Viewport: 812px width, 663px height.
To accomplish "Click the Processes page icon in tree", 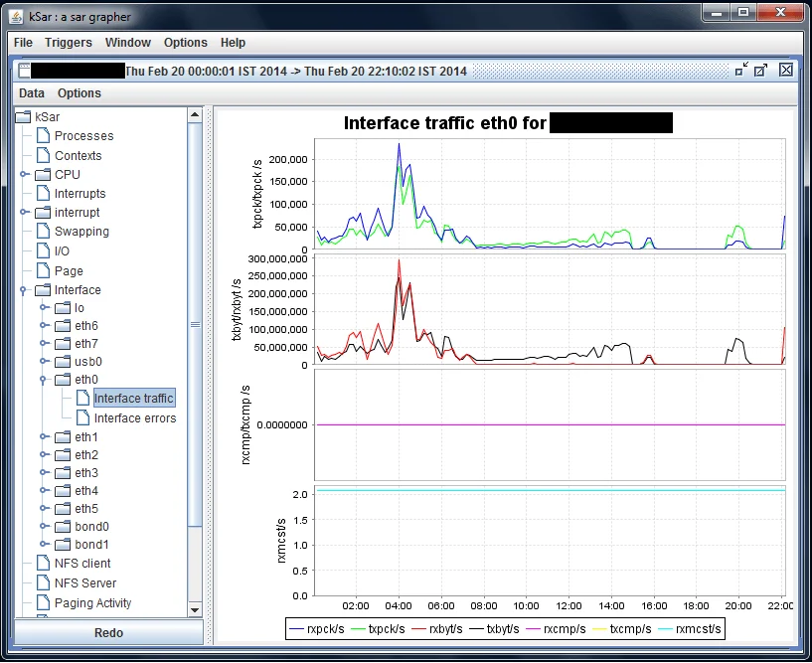I will tap(43, 136).
